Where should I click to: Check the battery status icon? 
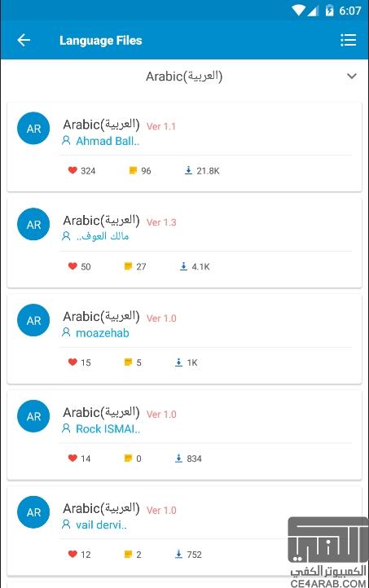(329, 10)
